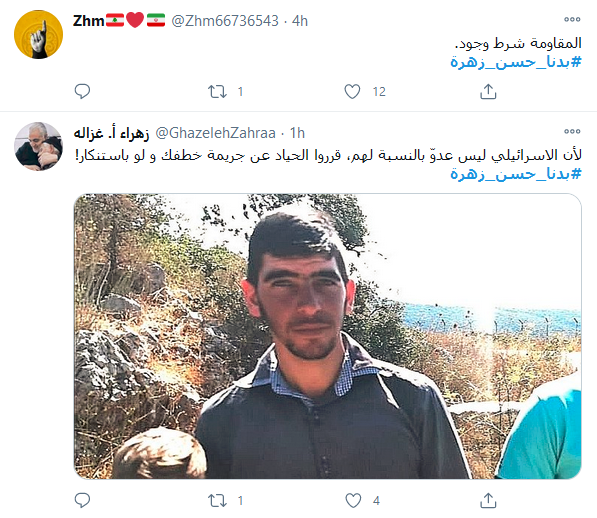Image resolution: width=597 pixels, height=518 pixels.
Task: Open more options for GhazelehZahraa tweet
Action: pyautogui.click(x=572, y=131)
